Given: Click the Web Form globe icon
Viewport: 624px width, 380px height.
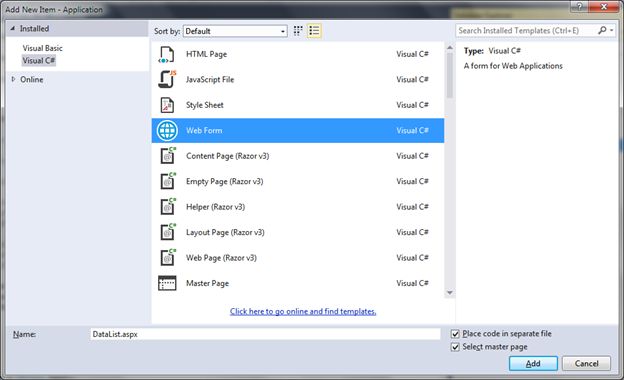Looking at the screenshot, I should tap(167, 131).
